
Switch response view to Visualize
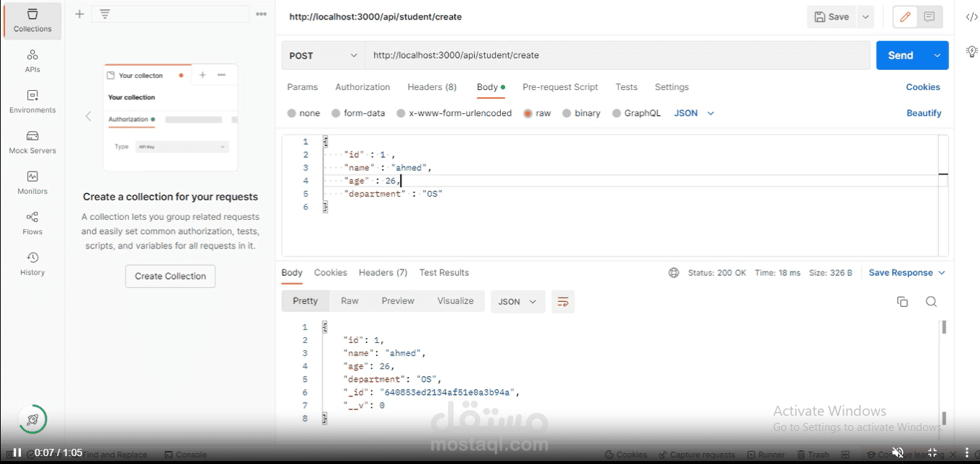(x=455, y=301)
